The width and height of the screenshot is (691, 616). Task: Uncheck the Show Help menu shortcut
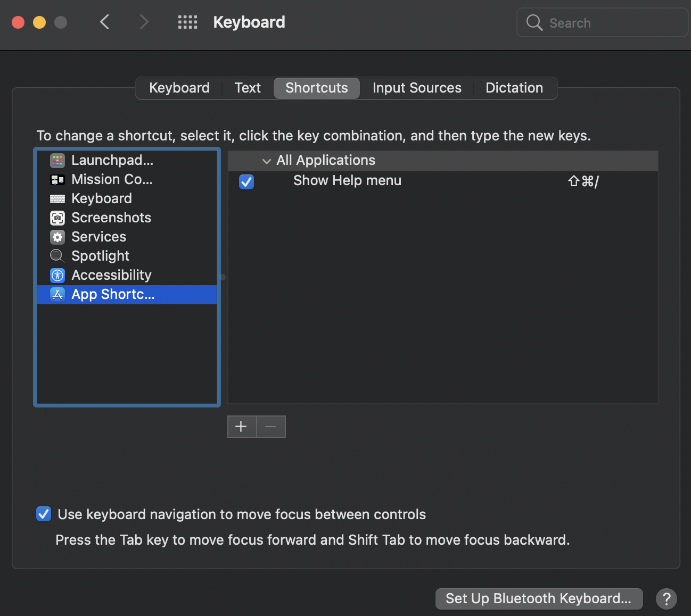246,182
